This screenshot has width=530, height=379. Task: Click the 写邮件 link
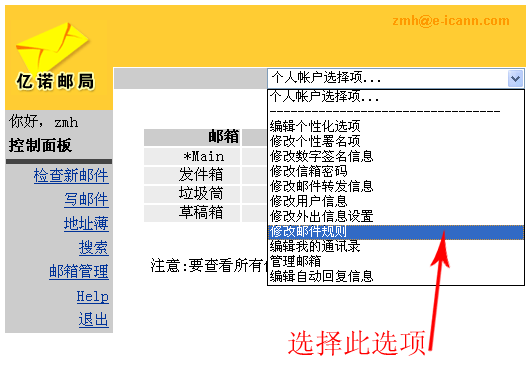point(86,199)
